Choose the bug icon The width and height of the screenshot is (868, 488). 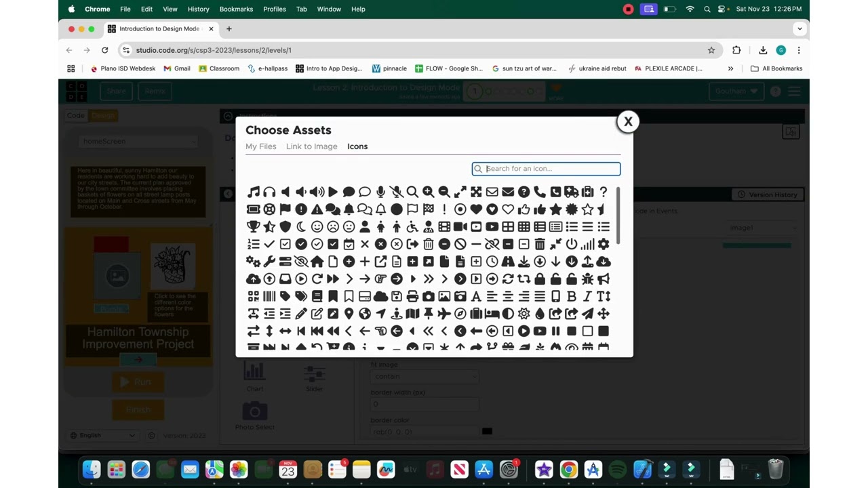[587, 279]
